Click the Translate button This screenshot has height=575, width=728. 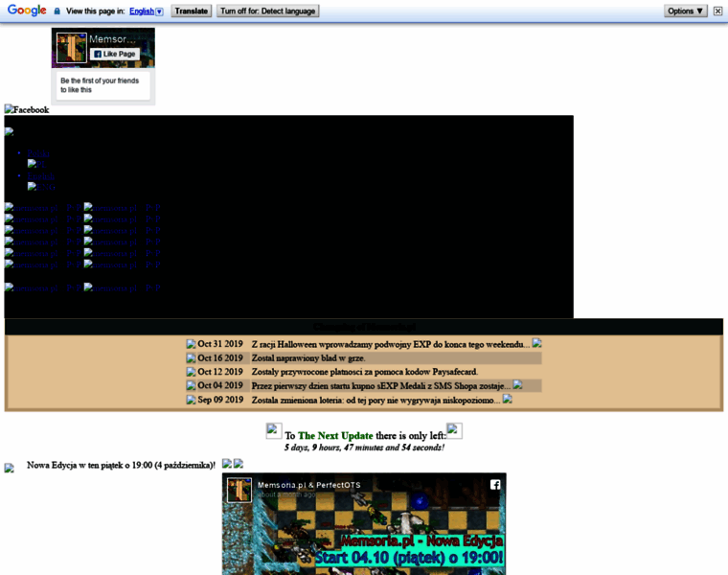pyautogui.click(x=192, y=11)
